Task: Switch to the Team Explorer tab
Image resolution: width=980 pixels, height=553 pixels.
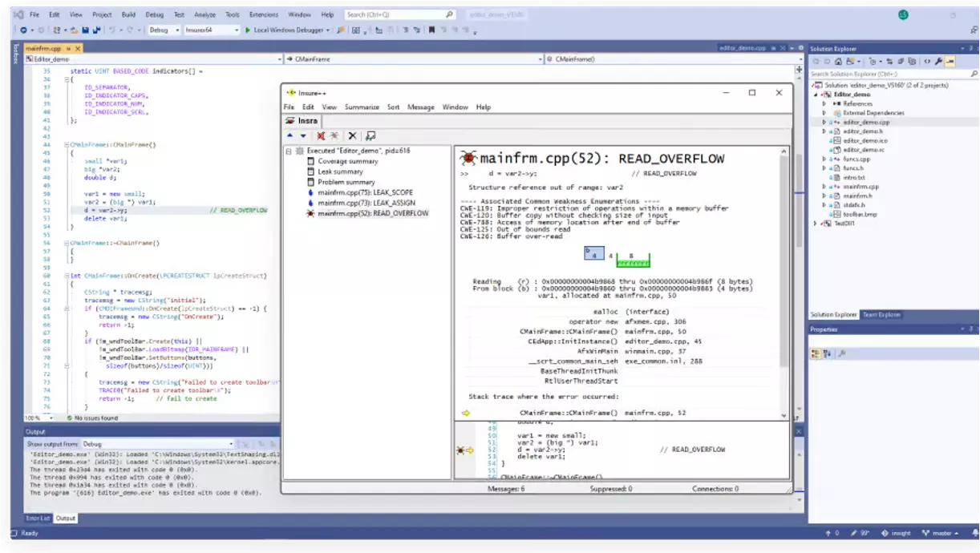Action: (x=881, y=315)
